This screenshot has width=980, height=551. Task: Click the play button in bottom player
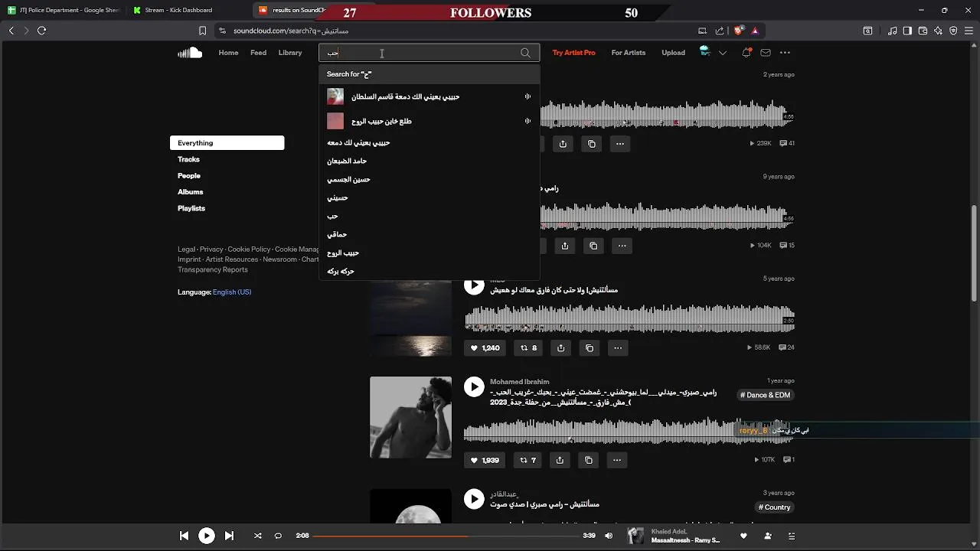207,536
